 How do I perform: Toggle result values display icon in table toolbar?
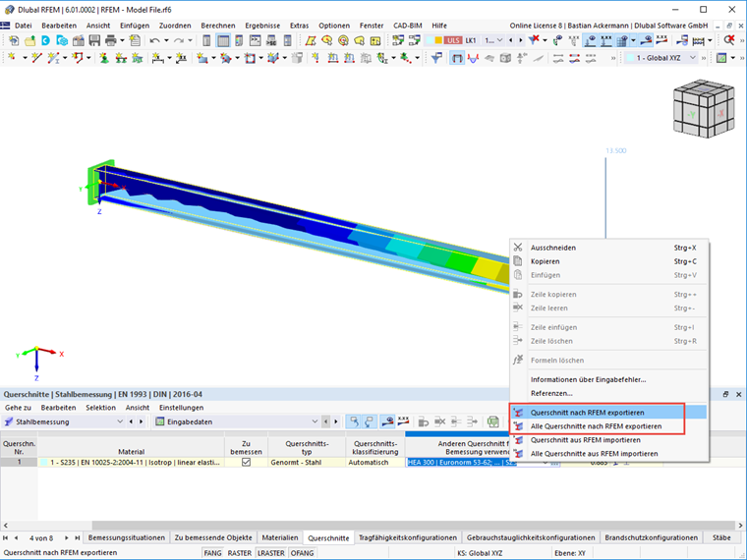click(404, 421)
